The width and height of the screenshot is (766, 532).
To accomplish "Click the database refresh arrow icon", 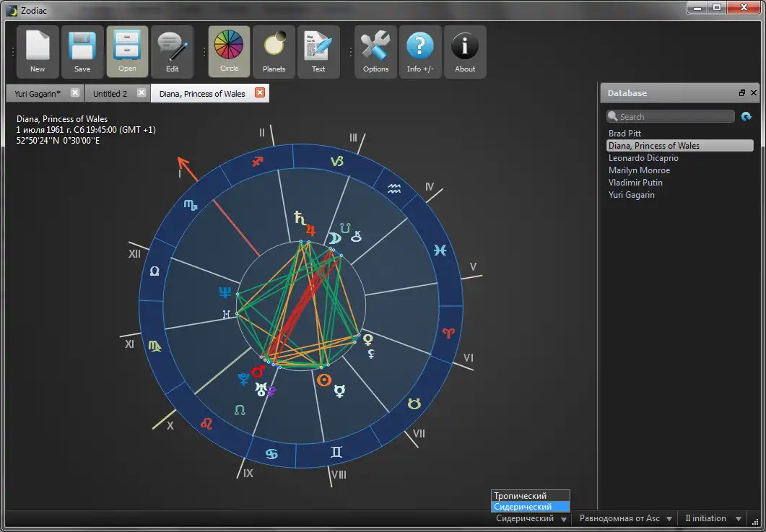I will pyautogui.click(x=747, y=116).
